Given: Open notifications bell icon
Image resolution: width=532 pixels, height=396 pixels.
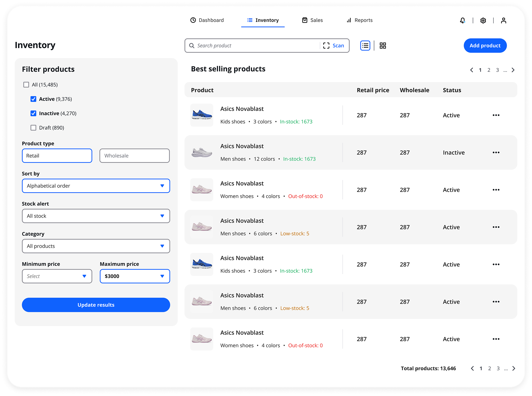Looking at the screenshot, I should (462, 20).
